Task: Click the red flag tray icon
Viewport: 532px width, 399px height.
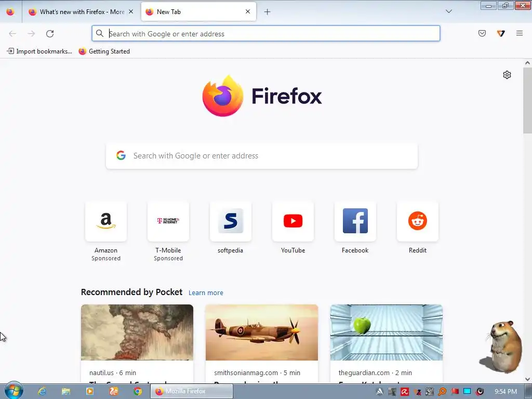Action: pyautogui.click(x=455, y=392)
